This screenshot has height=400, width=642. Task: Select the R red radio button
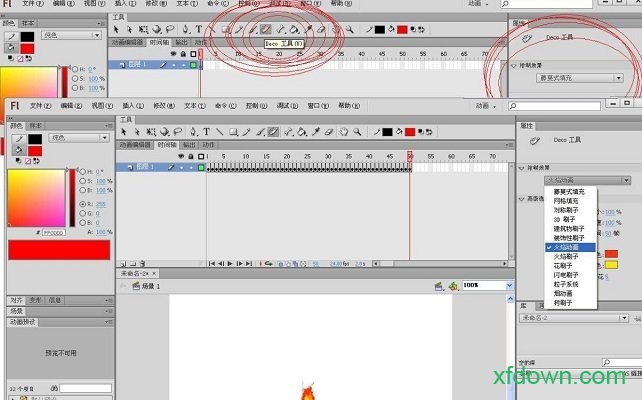[83, 204]
